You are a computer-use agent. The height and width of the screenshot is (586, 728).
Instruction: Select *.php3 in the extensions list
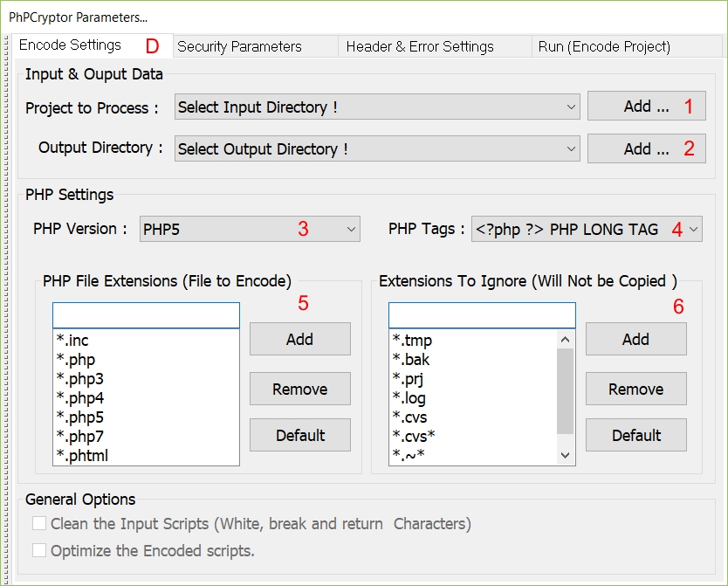(x=147, y=378)
